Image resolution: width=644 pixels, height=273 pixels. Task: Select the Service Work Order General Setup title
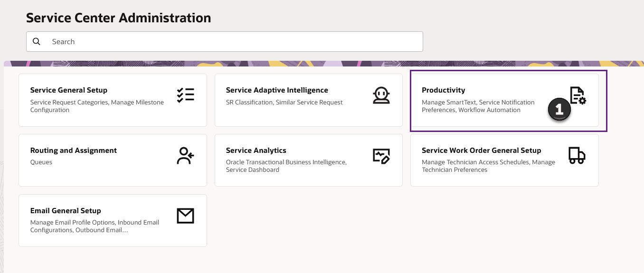click(x=481, y=151)
